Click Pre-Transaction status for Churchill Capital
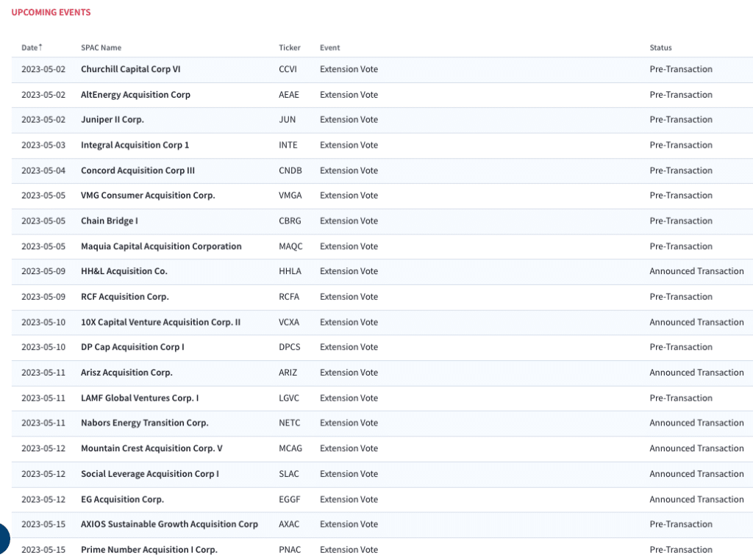The image size is (753, 560). (x=681, y=69)
